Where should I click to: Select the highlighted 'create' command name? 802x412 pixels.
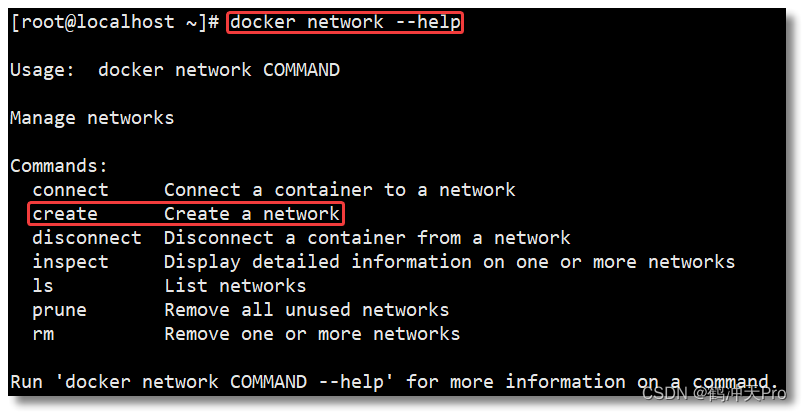point(65,214)
